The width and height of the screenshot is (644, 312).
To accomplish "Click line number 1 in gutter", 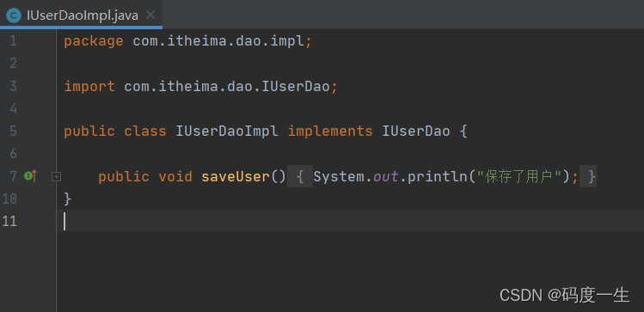I will (13, 41).
